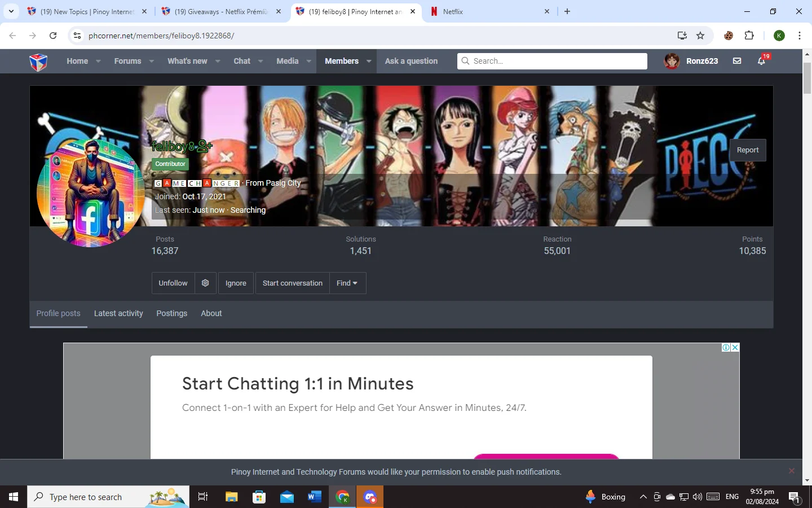Open the Windows Start menu
Screen dimensions: 812x508
pyautogui.click(x=14, y=497)
